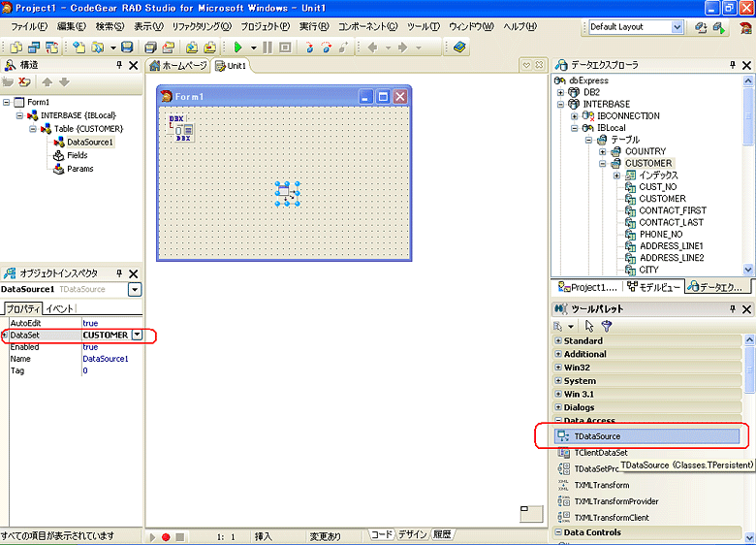756x545 pixels.
Task: Click the Move Up arrow in Structure panel
Action: [x=47, y=82]
